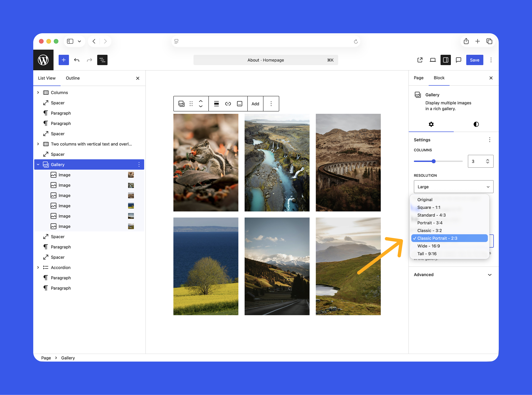Click the drag handle dots in gallery toolbar
Viewport: 532px width, 395px height.
coord(191,104)
